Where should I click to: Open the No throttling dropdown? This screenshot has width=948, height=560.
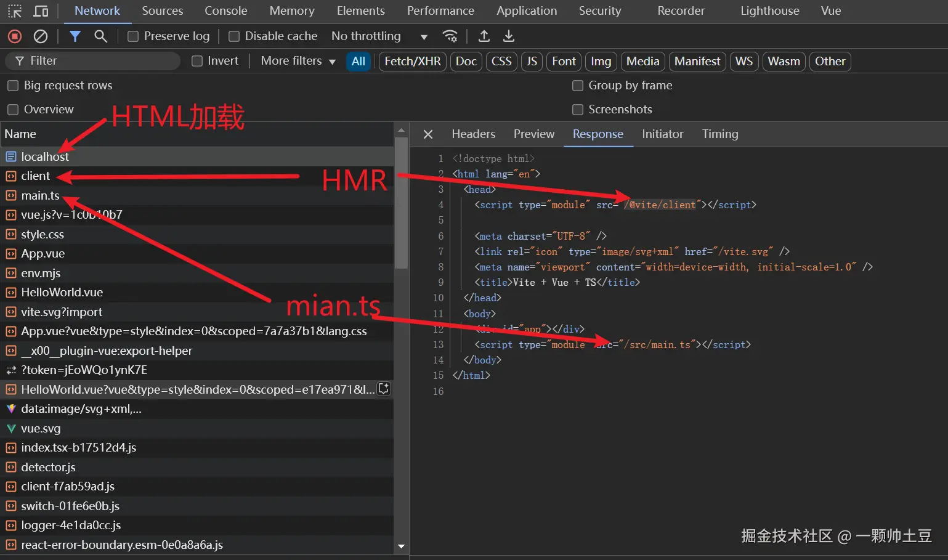point(379,36)
